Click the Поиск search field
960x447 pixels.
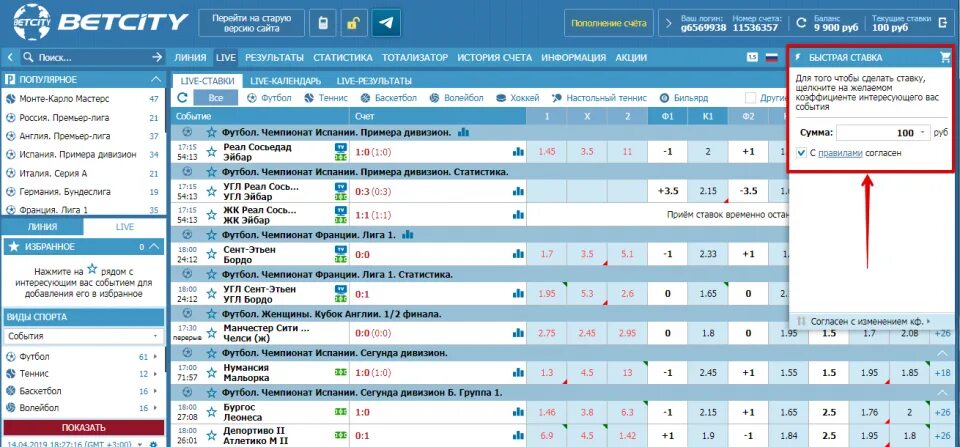92,58
